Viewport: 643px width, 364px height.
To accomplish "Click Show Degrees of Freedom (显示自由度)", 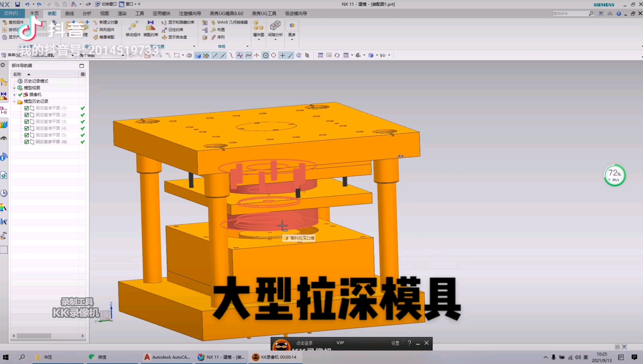I will coord(174,37).
